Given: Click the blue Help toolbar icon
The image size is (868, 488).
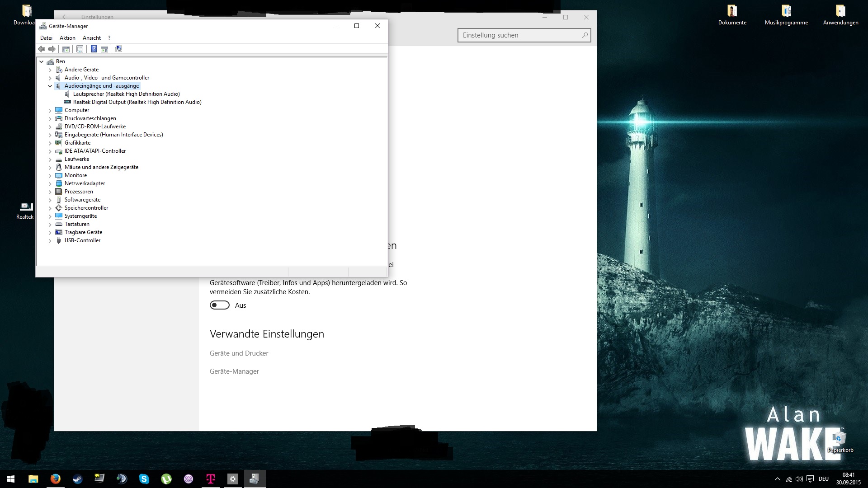Looking at the screenshot, I should 94,49.
